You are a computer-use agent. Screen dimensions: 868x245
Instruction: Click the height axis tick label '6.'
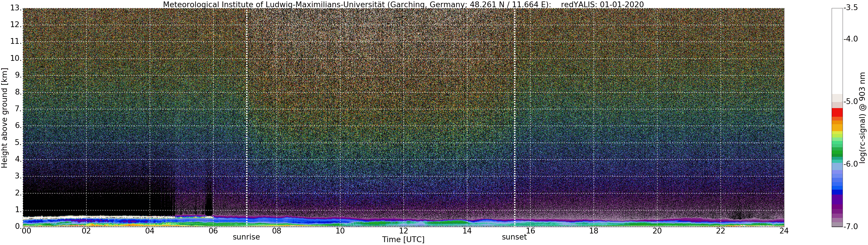tap(18, 126)
